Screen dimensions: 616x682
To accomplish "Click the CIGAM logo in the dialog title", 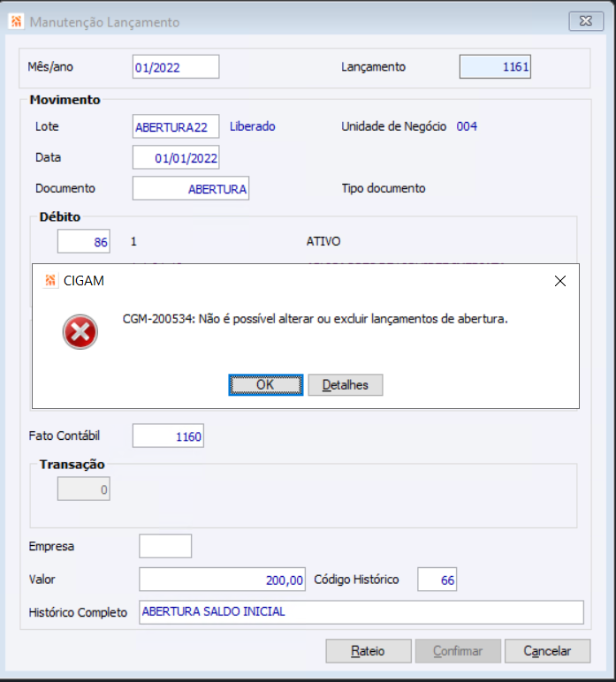I will pyautogui.click(x=50, y=281).
